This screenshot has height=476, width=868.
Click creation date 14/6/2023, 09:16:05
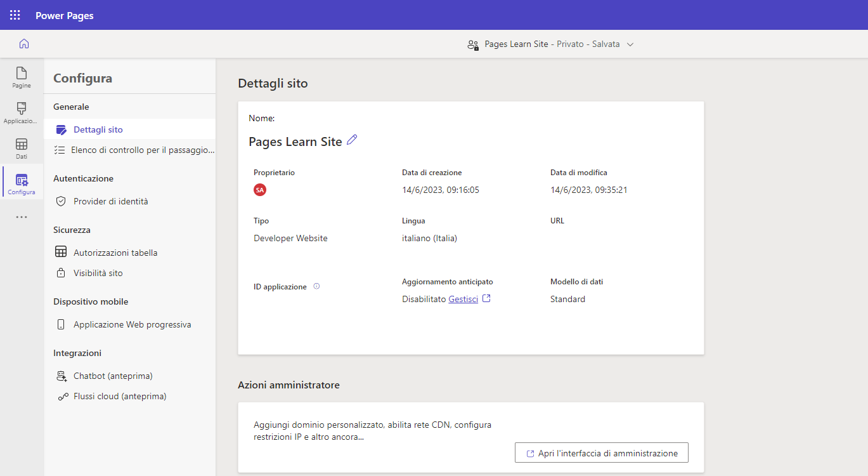441,190
